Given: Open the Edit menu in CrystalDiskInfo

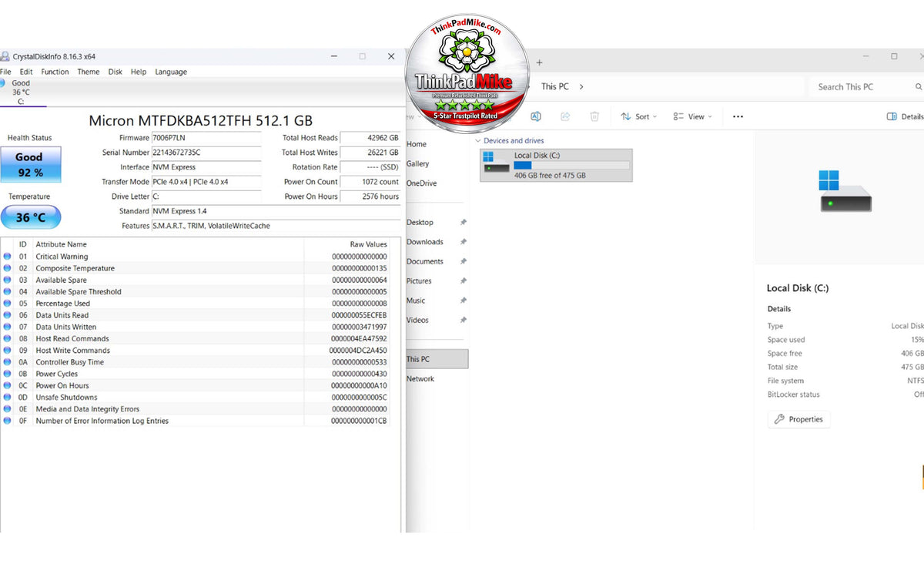Looking at the screenshot, I should point(26,72).
